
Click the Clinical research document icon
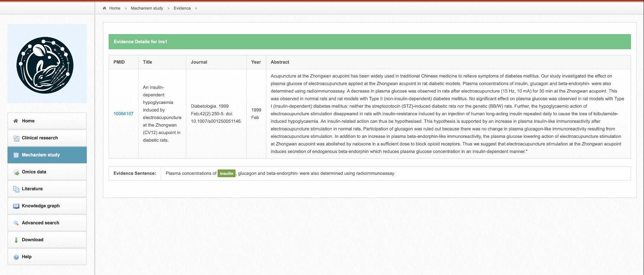point(16,138)
